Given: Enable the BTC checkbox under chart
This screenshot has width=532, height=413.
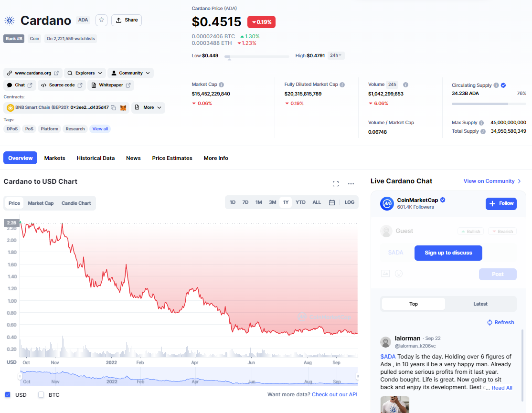Looking at the screenshot, I should point(41,395).
